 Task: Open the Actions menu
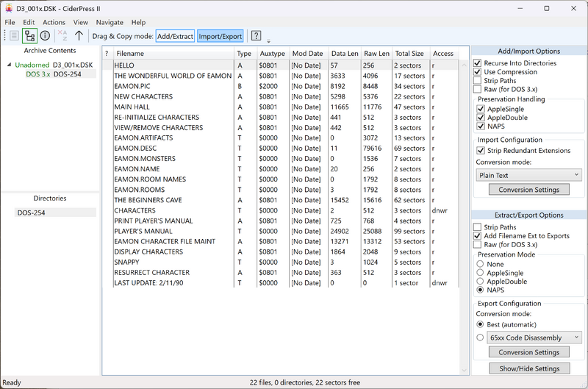54,22
